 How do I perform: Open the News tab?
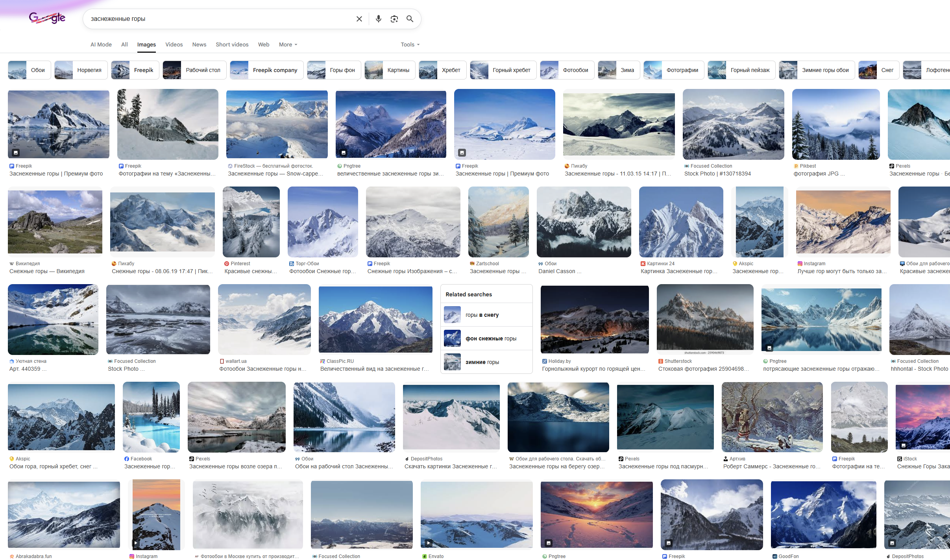click(x=199, y=44)
